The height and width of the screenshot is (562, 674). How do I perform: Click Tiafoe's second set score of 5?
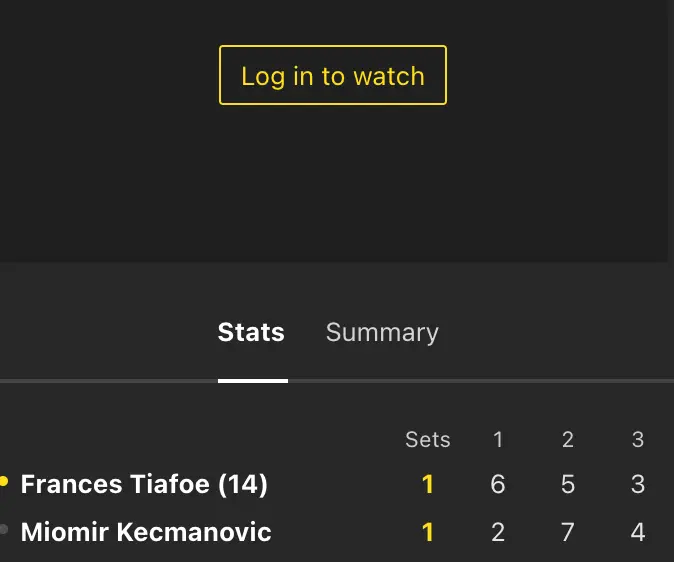pos(568,485)
